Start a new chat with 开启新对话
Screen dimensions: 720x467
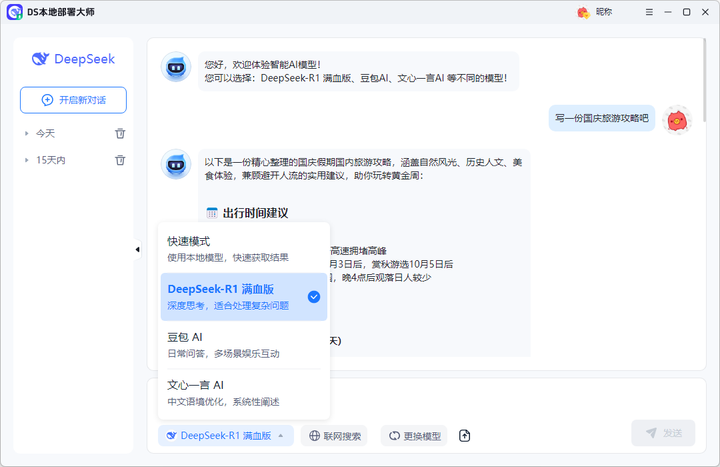[x=73, y=100]
